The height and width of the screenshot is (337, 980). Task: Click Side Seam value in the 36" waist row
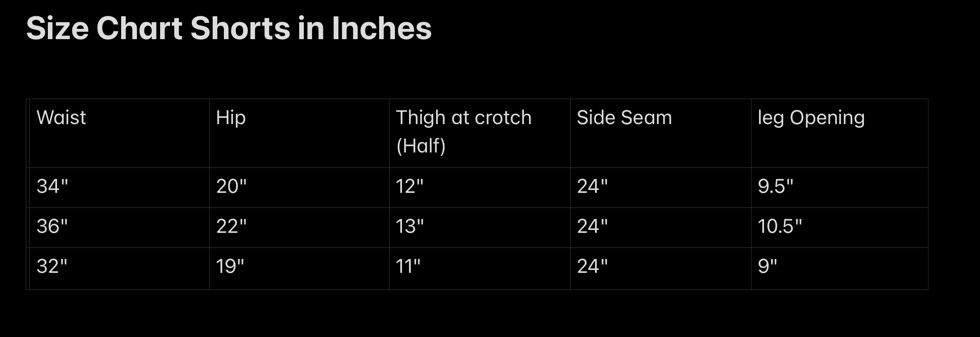(x=592, y=226)
